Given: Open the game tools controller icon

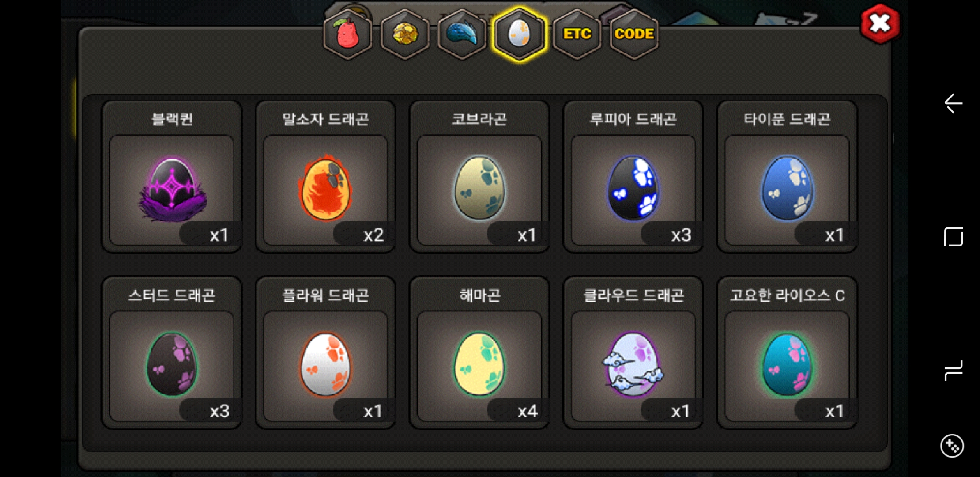Looking at the screenshot, I should (952, 446).
